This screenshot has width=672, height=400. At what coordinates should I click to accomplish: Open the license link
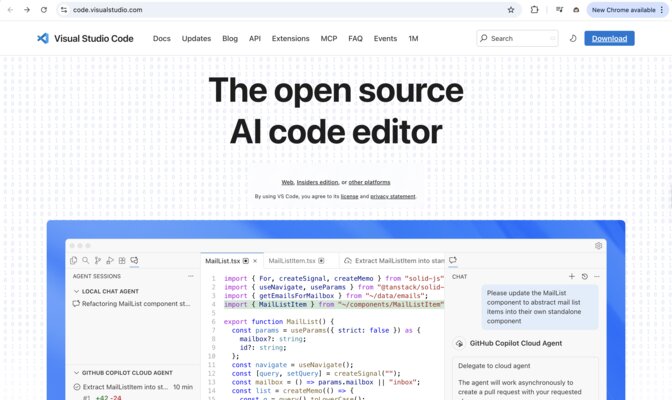tap(349, 196)
